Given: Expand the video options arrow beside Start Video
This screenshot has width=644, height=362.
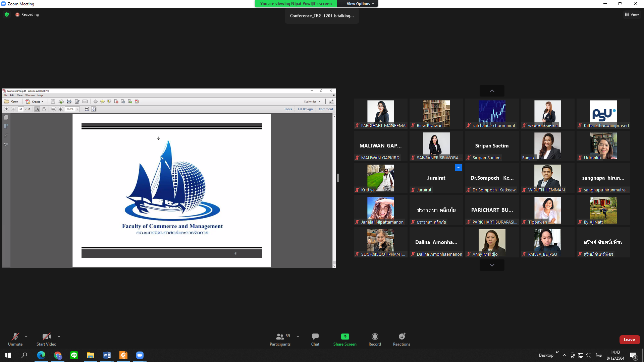Looking at the screenshot, I should point(59,337).
